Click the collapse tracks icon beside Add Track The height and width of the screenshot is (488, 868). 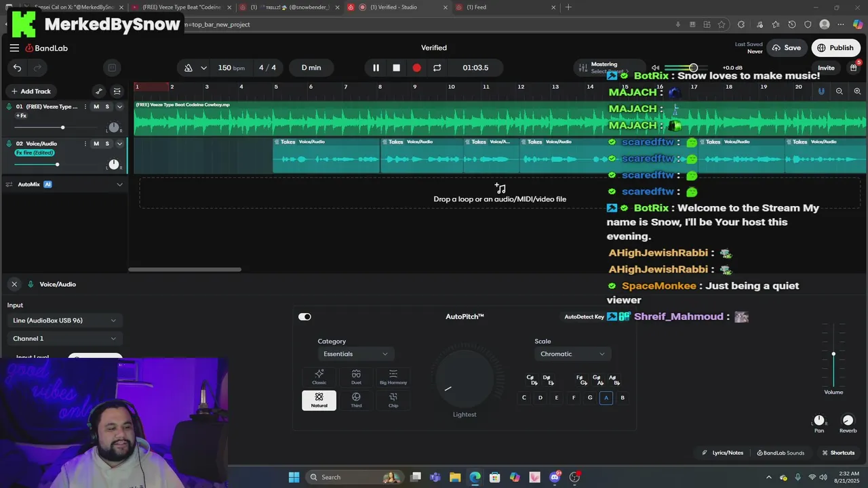click(117, 91)
